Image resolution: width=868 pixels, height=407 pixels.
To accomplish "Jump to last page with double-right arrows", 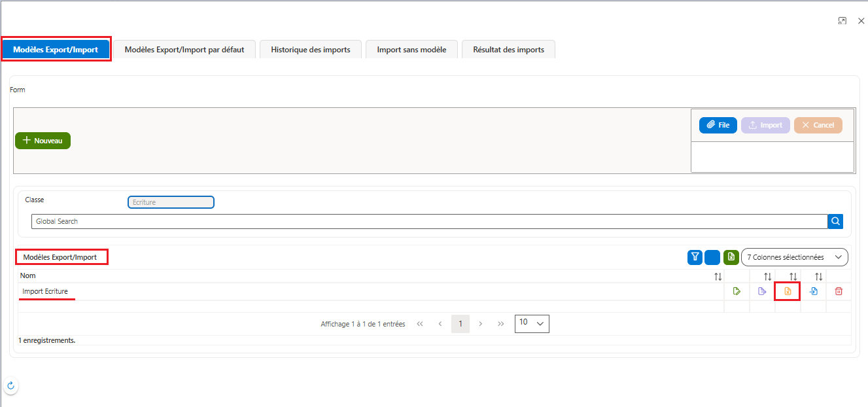I will (x=501, y=324).
